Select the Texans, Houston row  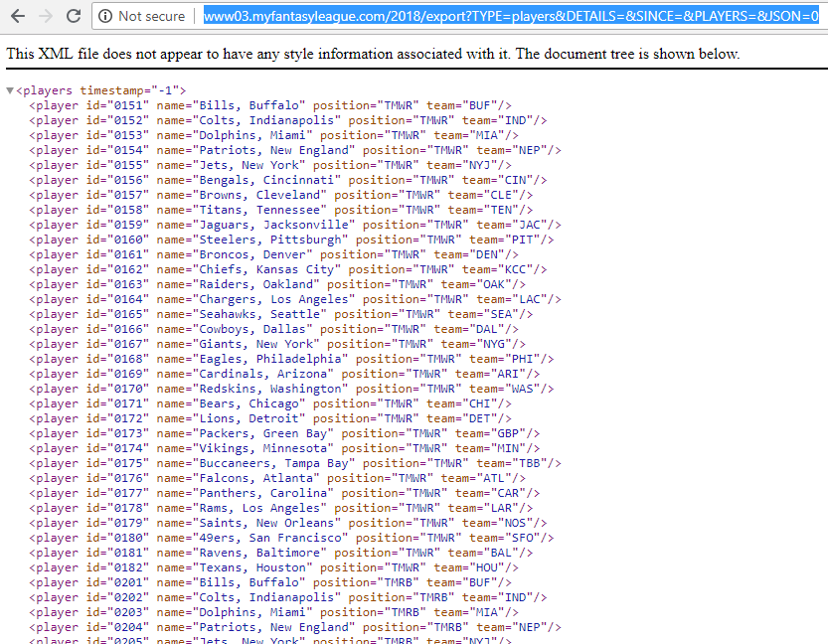(273, 568)
